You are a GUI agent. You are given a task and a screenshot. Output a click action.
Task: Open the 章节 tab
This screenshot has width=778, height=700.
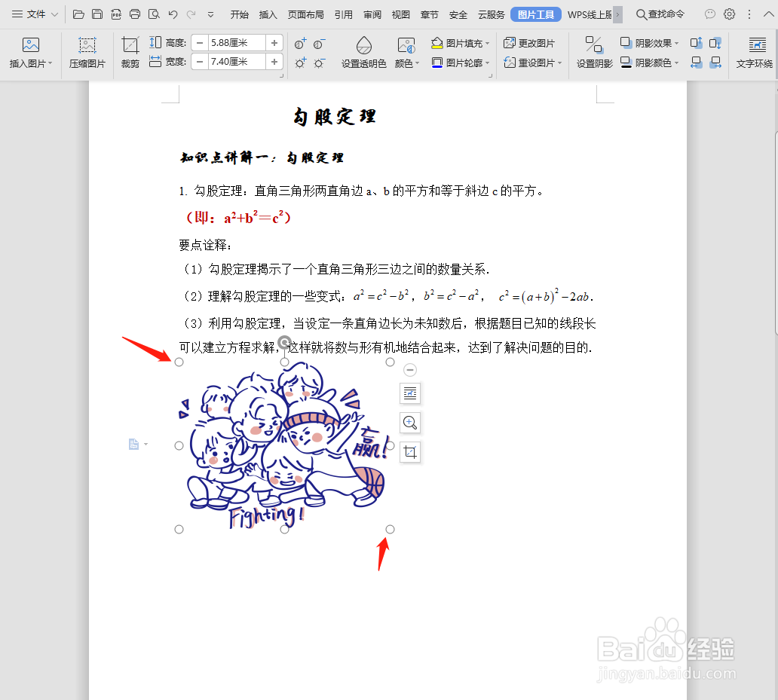tap(429, 15)
